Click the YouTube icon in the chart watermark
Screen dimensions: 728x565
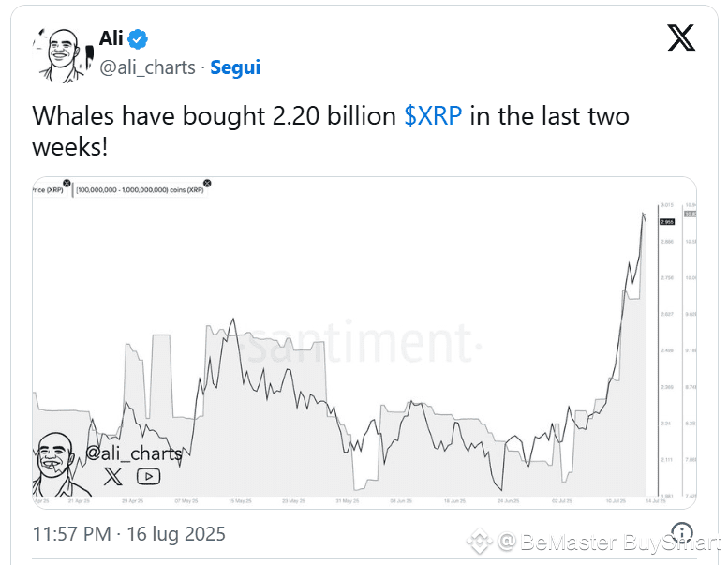tap(149, 476)
